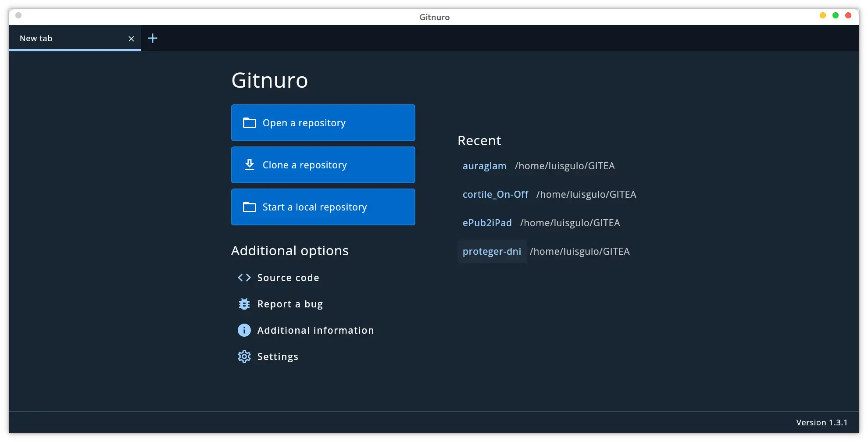Viewport: 868px width, 442px height.
Task: Click the folder icon on Start a local repository
Action: tap(250, 207)
